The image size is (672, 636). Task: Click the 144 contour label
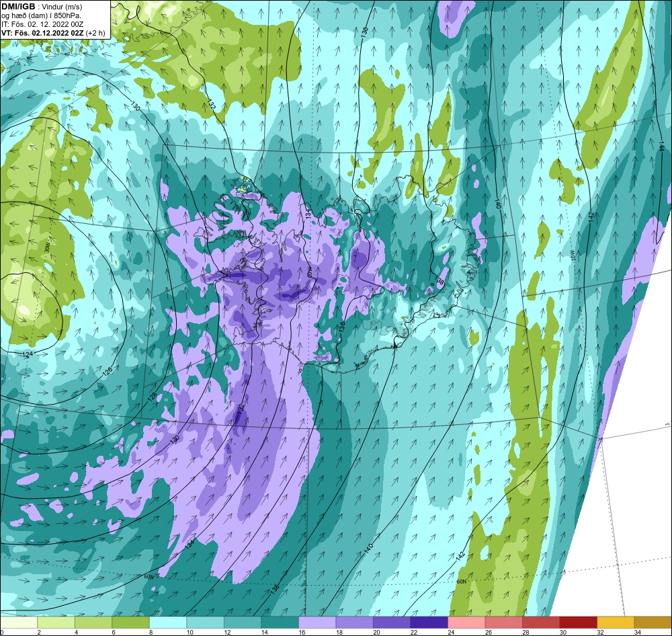pyautogui.click(x=662, y=147)
